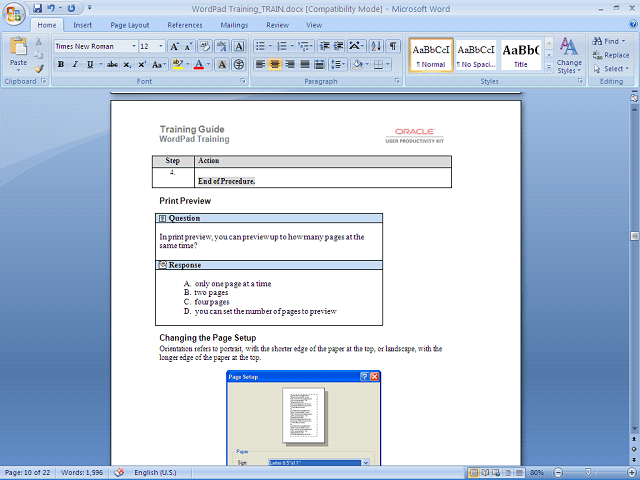Open the Insert ribbon tab

pyautogui.click(x=82, y=25)
